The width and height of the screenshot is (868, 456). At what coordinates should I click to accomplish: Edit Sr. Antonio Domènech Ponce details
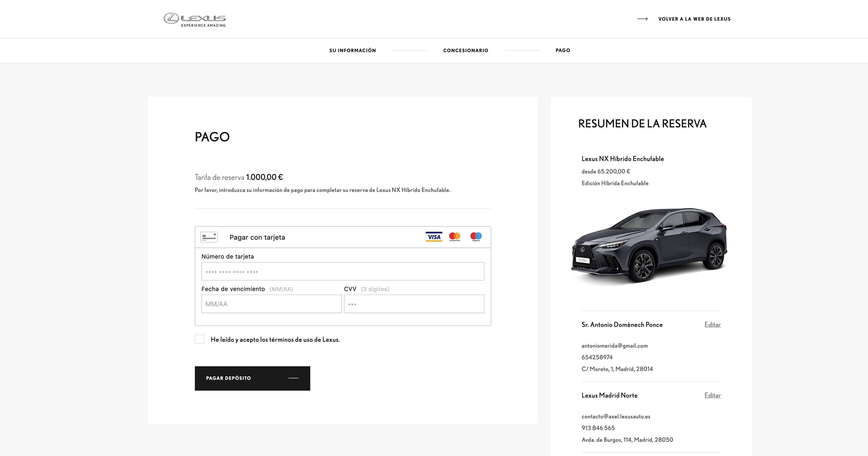(x=712, y=325)
